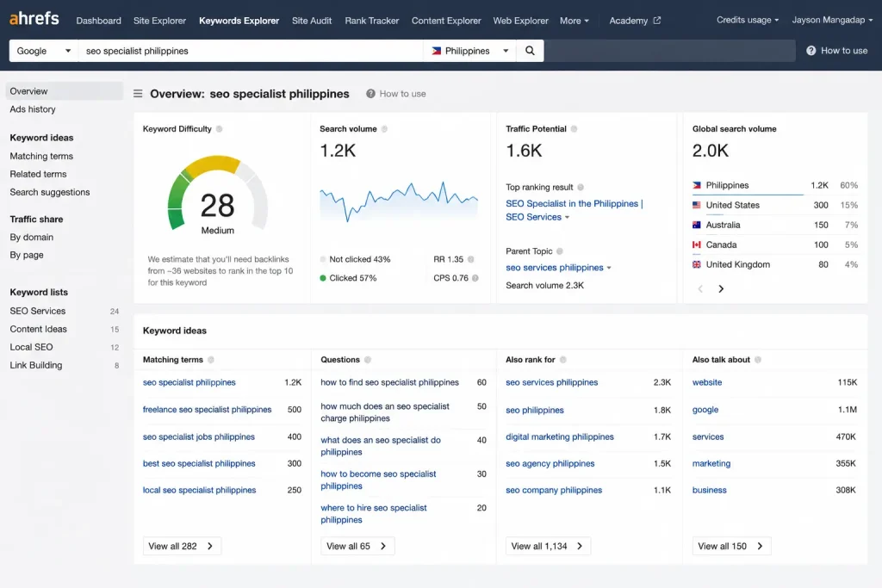The height and width of the screenshot is (588, 882).
Task: Expand seo services philippines parent topic arrow
Action: coord(609,268)
